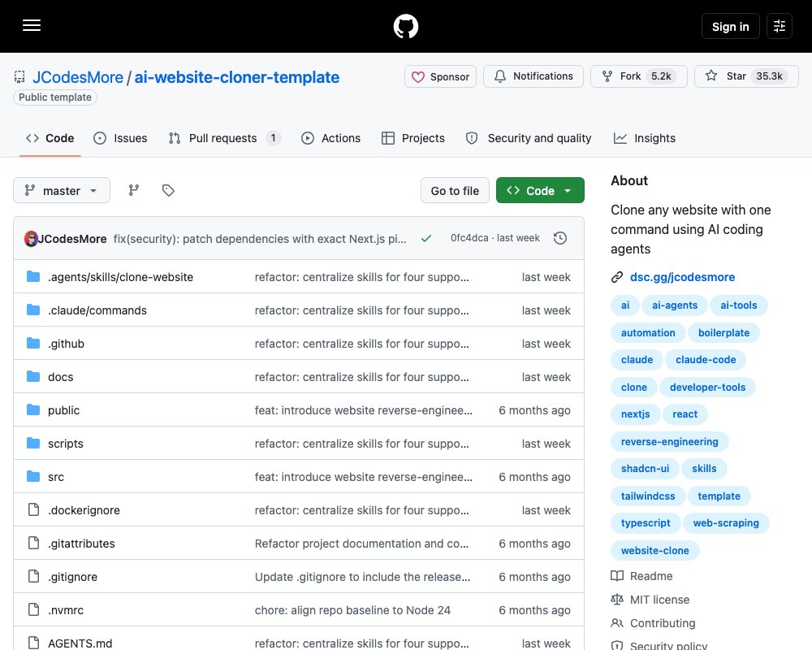This screenshot has width=812, height=650.
Task: Open the docs folder
Action: click(61, 377)
